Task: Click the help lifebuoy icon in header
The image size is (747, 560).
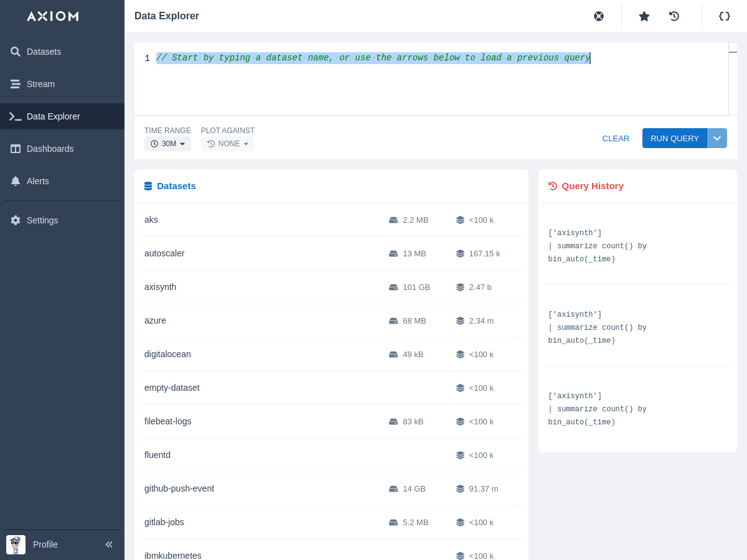Action: (x=599, y=16)
